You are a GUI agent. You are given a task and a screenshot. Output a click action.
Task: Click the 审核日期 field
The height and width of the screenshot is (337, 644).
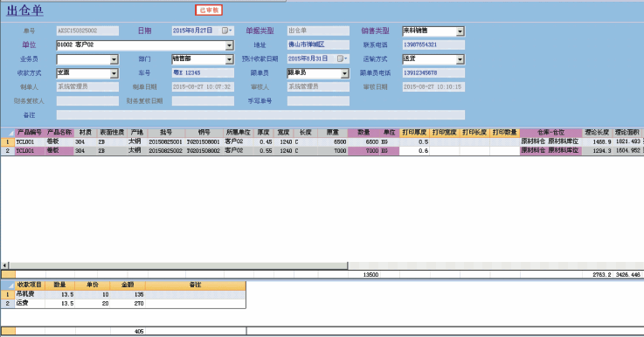click(433, 86)
